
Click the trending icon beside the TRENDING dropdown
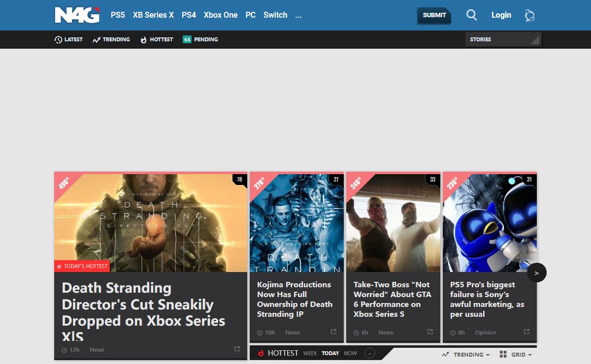pos(445,354)
